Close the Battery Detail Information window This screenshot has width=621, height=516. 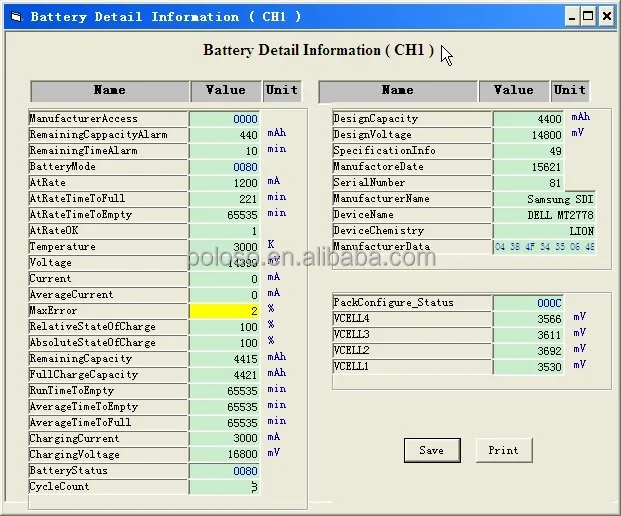[606, 16]
